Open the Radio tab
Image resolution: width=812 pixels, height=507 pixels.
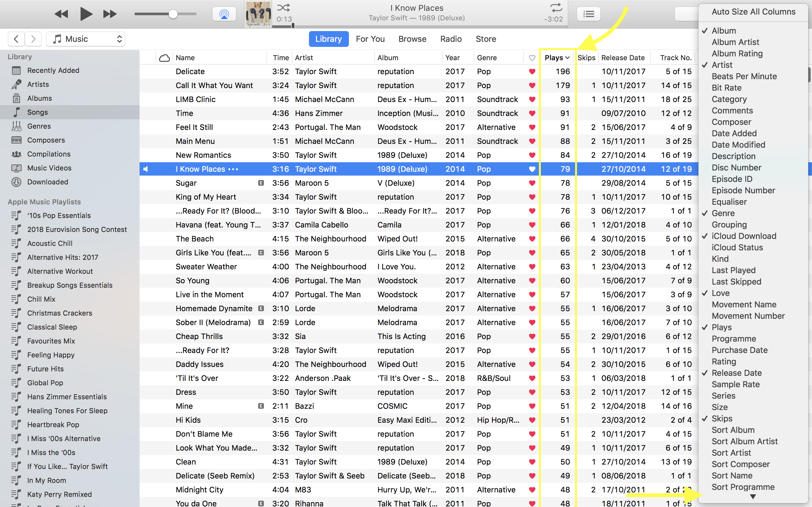coord(450,39)
